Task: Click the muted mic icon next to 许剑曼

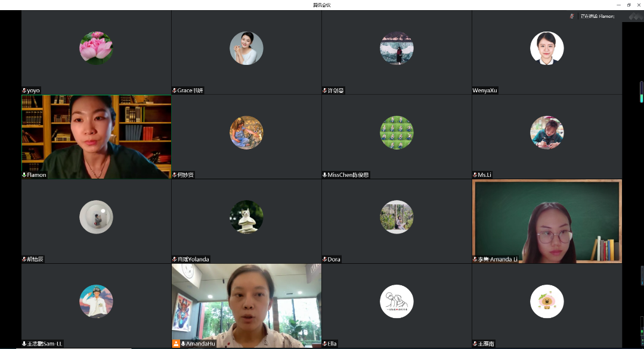Action: coord(325,91)
